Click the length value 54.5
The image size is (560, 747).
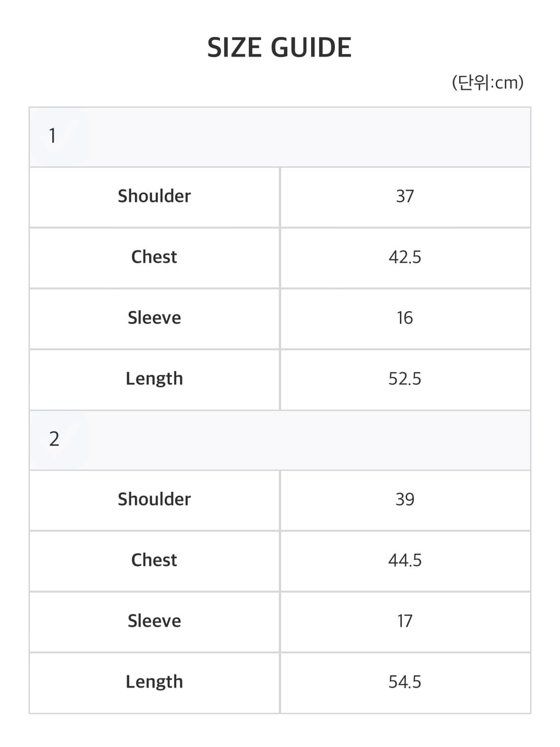click(x=405, y=682)
